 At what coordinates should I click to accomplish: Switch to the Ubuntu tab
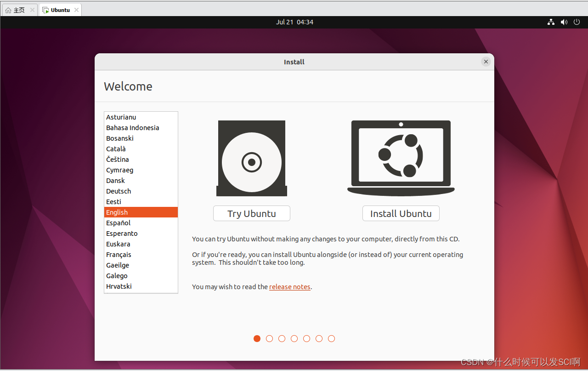[x=61, y=10]
